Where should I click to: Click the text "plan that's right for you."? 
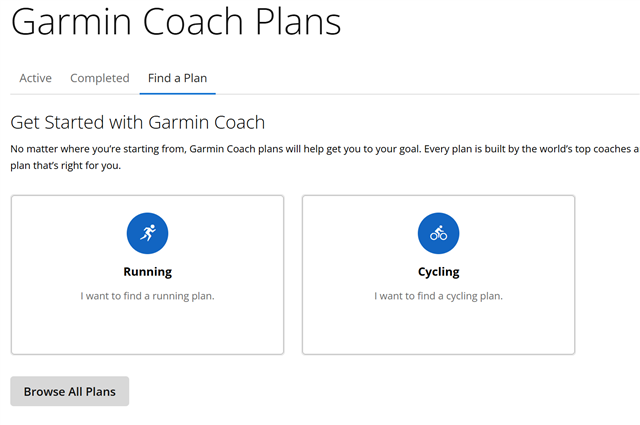66,166
